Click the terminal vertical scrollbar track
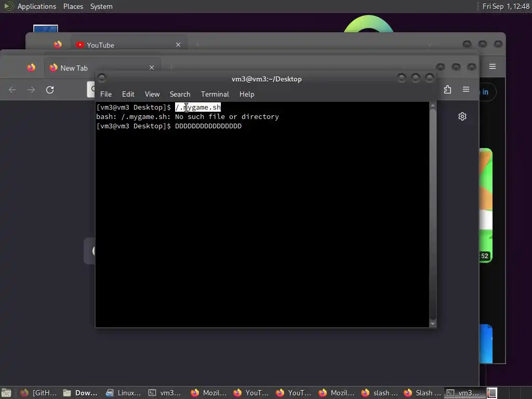The width and height of the screenshot is (532, 399). click(433, 215)
